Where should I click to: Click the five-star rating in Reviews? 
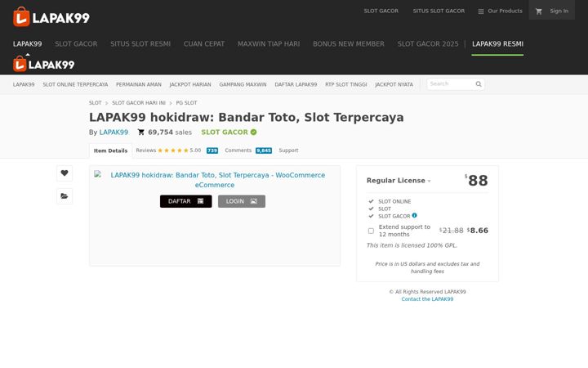(x=173, y=150)
